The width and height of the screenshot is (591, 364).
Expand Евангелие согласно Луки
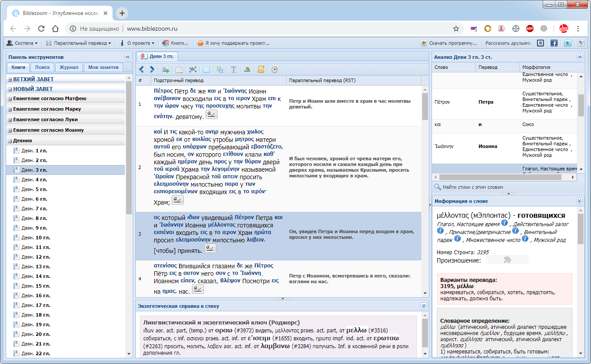tap(10, 120)
